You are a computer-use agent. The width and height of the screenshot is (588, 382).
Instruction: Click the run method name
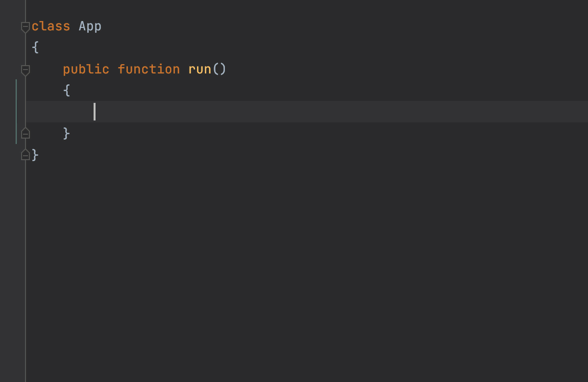tap(199, 70)
